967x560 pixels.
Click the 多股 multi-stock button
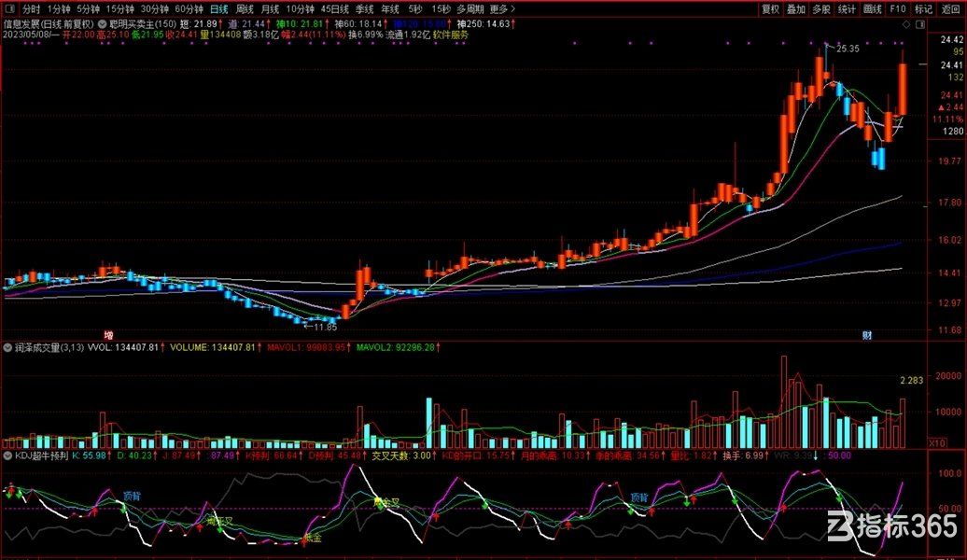coord(821,9)
